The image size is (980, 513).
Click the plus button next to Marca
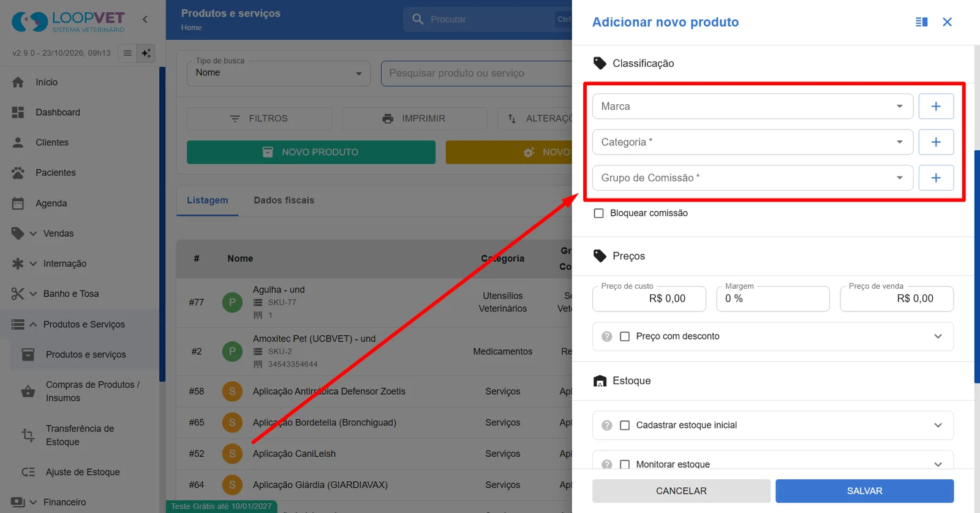[x=936, y=106]
